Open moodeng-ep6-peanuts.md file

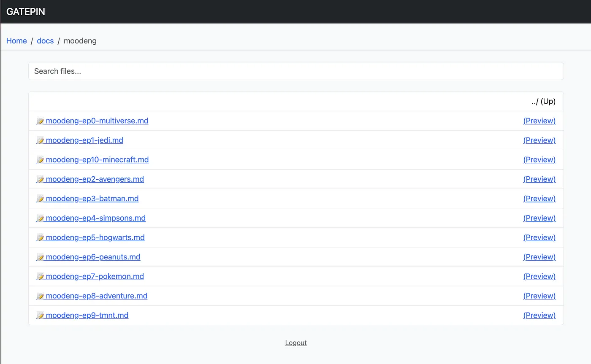tap(93, 256)
